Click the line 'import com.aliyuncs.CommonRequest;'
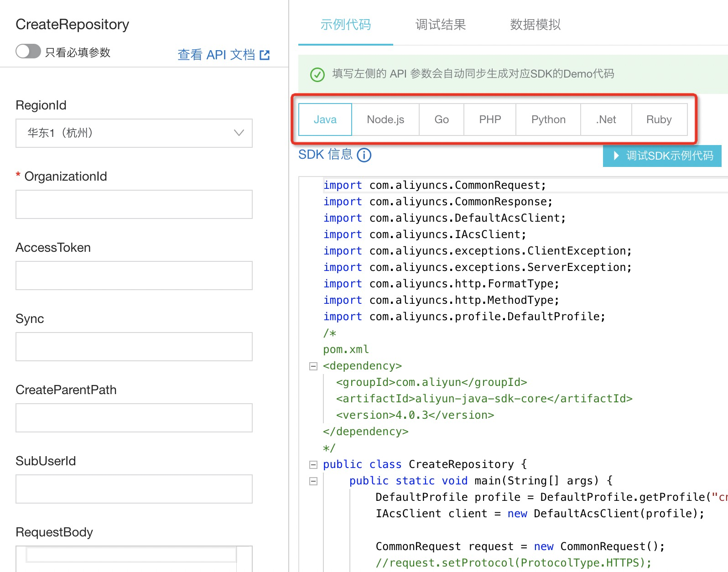 pyautogui.click(x=435, y=185)
